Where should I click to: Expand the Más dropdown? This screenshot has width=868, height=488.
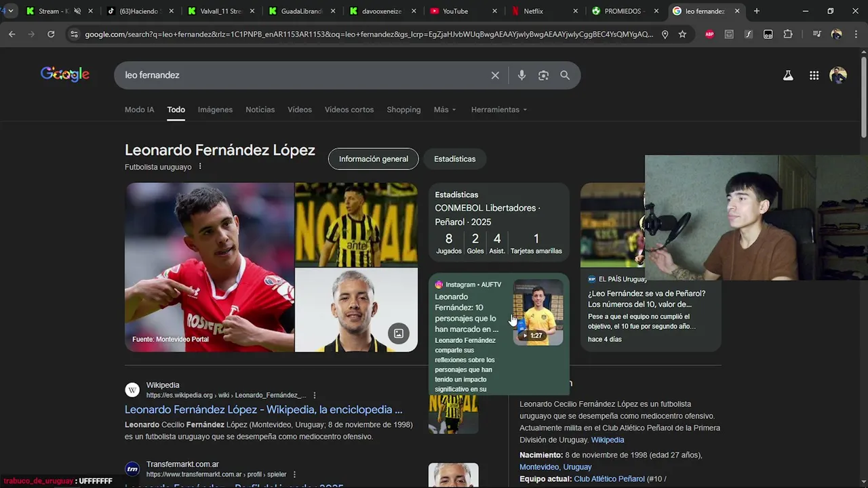coord(445,110)
